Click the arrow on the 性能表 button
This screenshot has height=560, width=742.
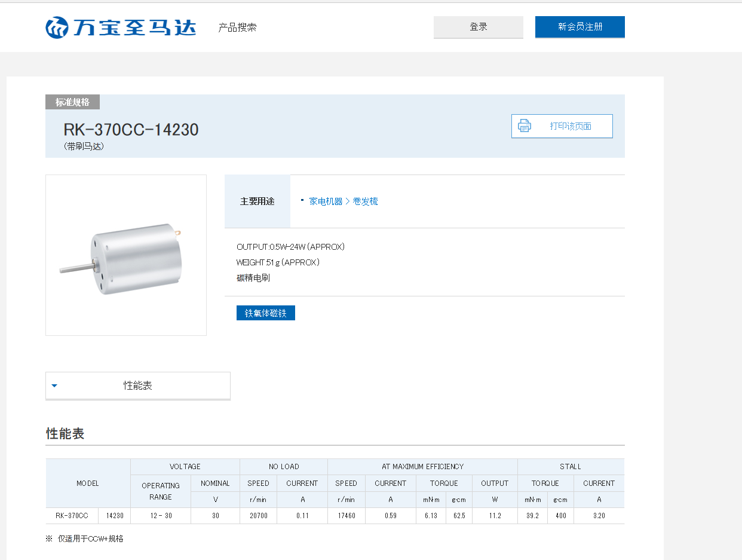tap(54, 385)
